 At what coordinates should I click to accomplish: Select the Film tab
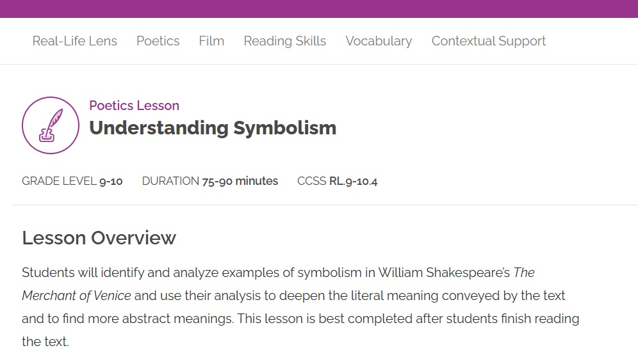pos(211,41)
